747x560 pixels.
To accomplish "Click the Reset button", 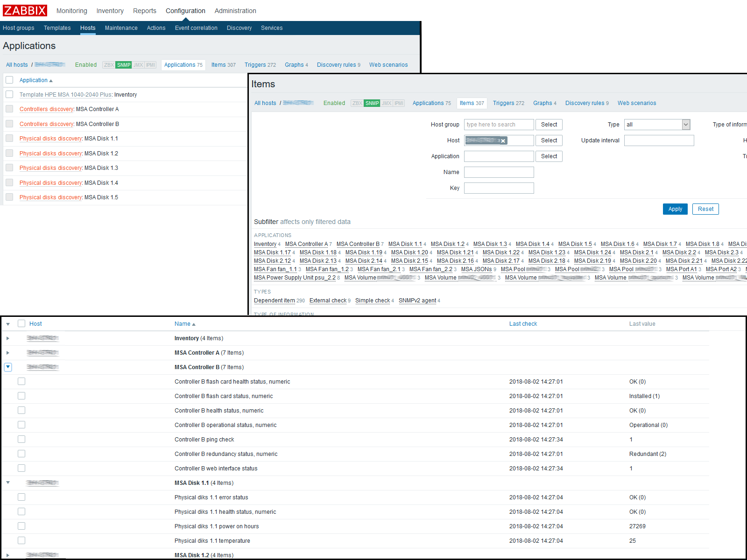I will pyautogui.click(x=705, y=209).
